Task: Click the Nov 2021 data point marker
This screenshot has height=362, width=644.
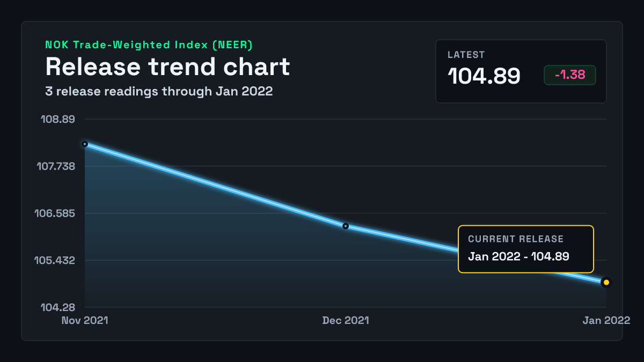Action: point(85,144)
